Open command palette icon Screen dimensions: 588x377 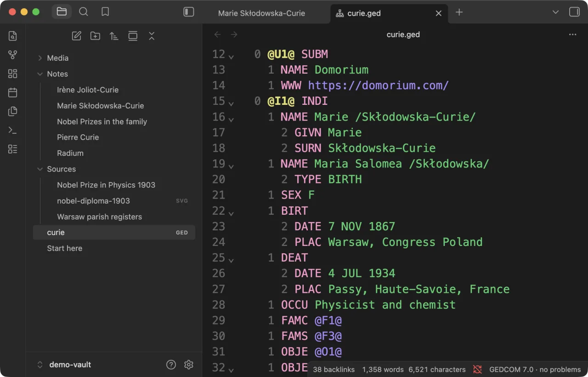[13, 130]
